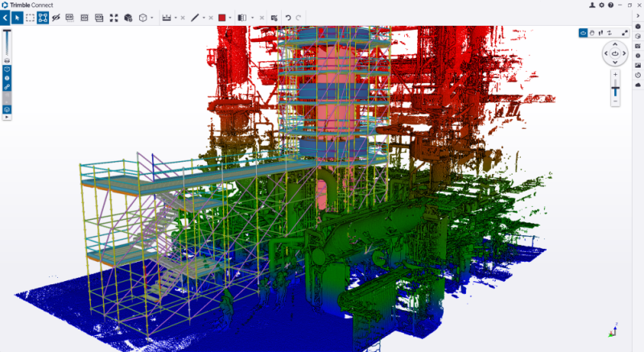Click the measurement tool icon

(167, 17)
